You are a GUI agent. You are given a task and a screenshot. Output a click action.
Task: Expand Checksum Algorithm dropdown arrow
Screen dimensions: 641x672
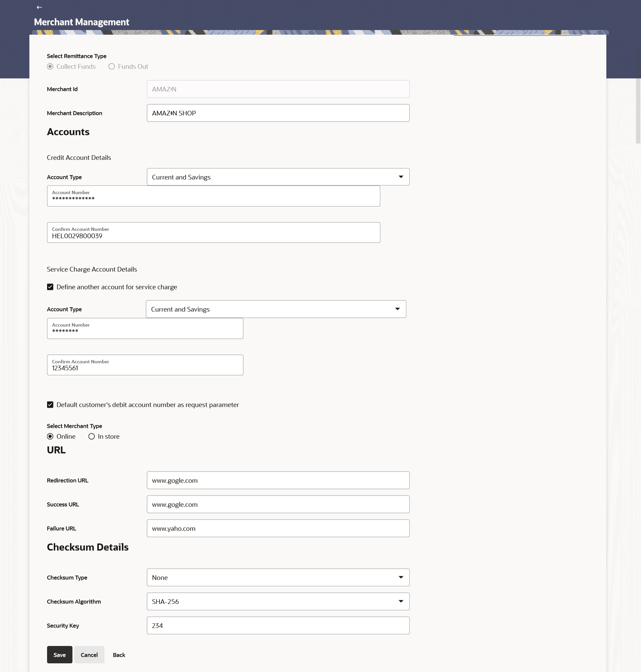pyautogui.click(x=401, y=601)
